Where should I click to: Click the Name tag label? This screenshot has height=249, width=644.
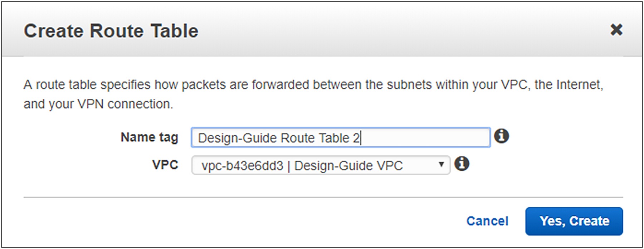coord(150,137)
